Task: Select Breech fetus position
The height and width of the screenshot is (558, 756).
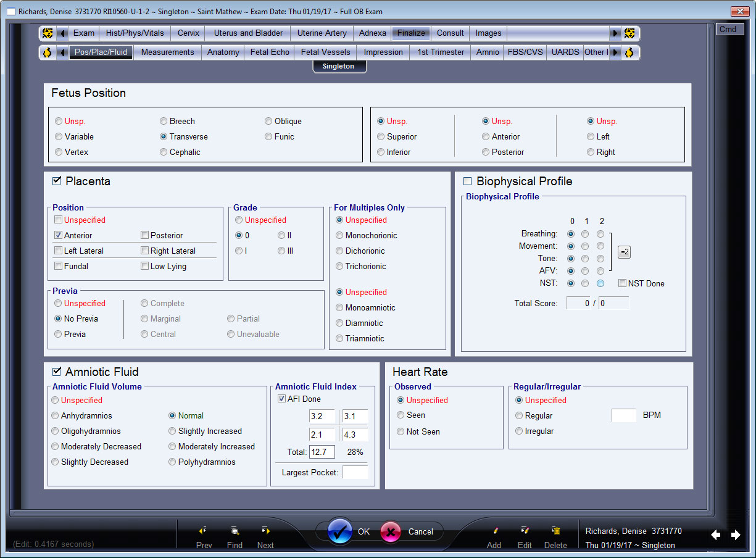Action: [x=163, y=121]
